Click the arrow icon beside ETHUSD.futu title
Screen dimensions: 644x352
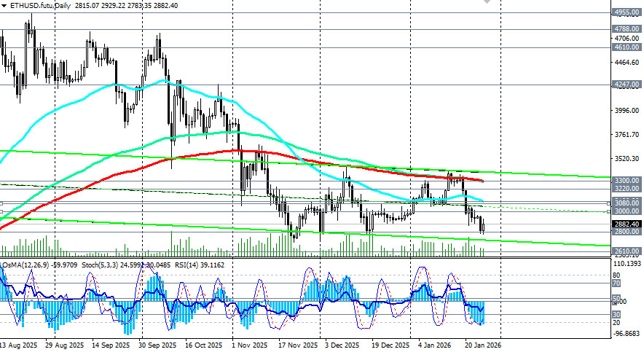point(4,6)
